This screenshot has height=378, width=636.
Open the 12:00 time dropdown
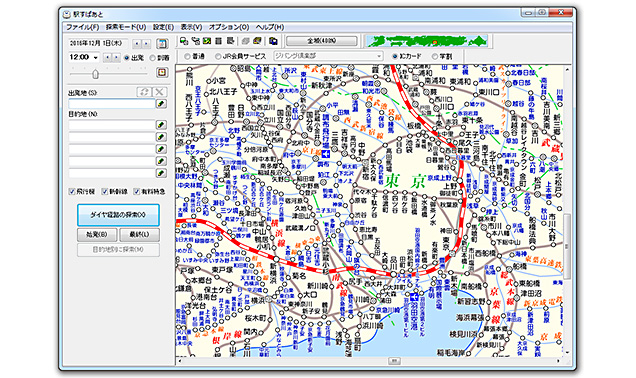[x=96, y=58]
